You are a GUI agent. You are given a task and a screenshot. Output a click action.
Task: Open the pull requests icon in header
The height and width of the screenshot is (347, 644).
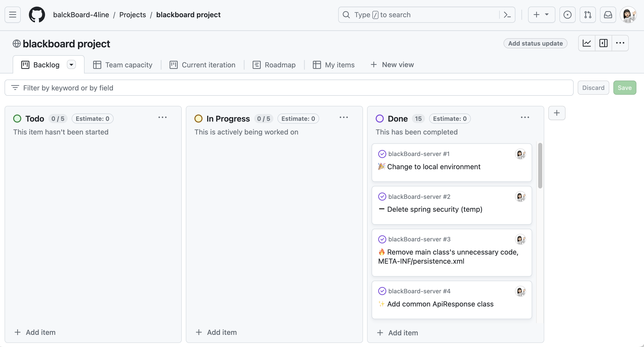588,15
